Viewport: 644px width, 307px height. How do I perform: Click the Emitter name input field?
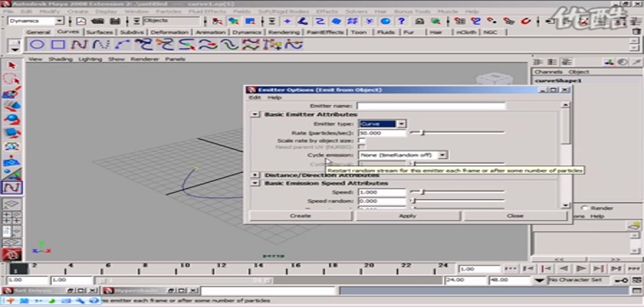[x=431, y=106]
